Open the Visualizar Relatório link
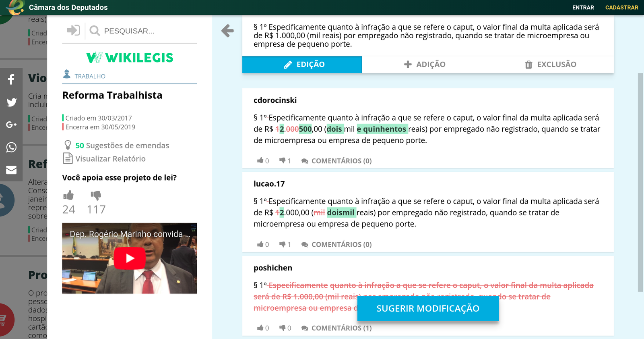644x339 pixels. pos(110,159)
